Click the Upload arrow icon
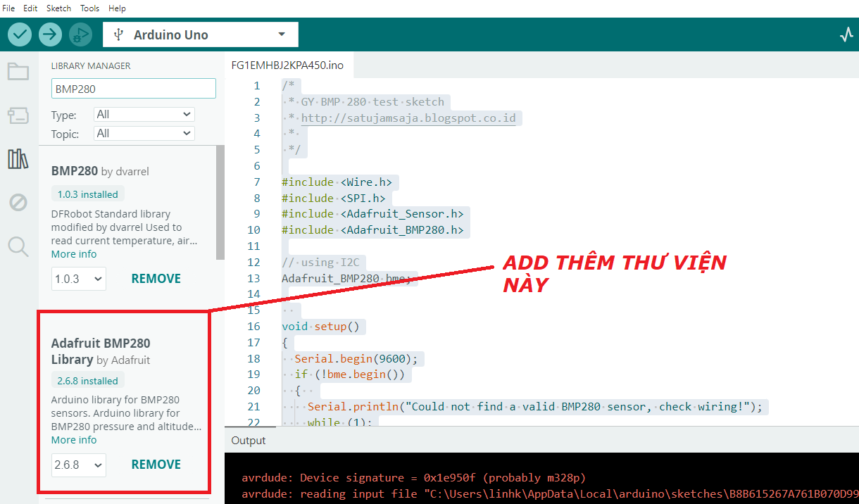This screenshot has height=504, width=859. (x=50, y=34)
